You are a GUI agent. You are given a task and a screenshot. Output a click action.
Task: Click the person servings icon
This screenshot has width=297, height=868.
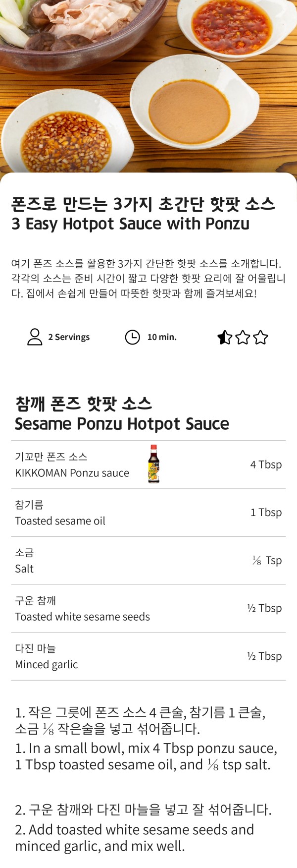click(35, 337)
